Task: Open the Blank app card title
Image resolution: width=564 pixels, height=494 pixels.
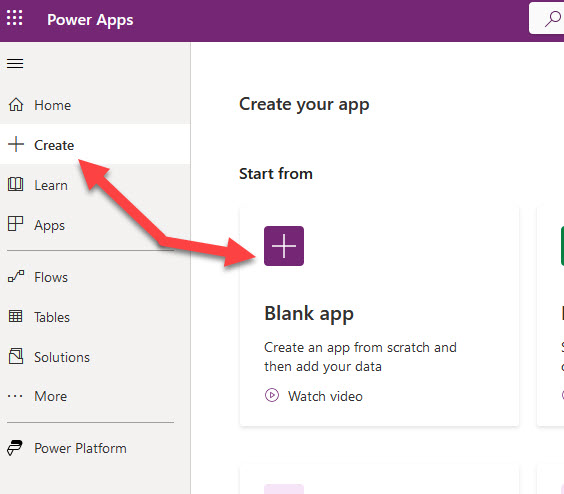Action: pyautogui.click(x=309, y=314)
